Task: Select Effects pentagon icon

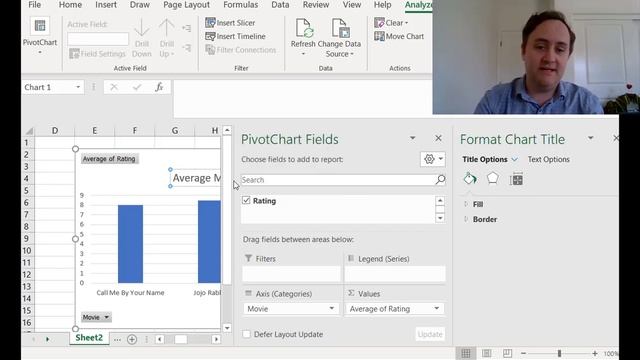Action: pos(493,178)
